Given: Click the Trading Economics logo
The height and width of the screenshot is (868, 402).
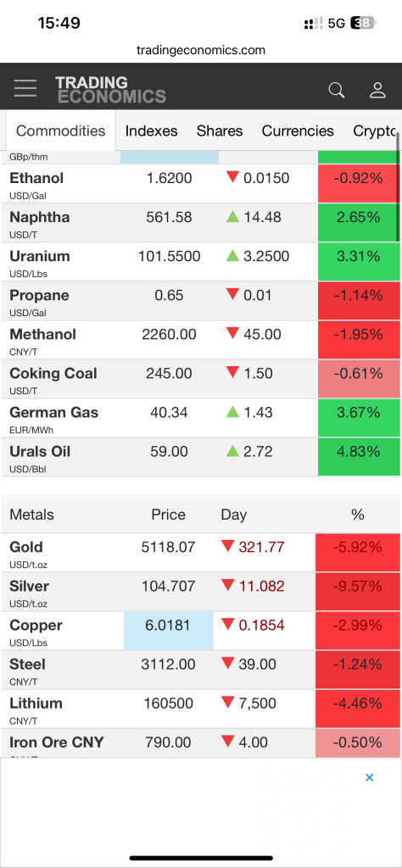Looking at the screenshot, I should pos(111,90).
